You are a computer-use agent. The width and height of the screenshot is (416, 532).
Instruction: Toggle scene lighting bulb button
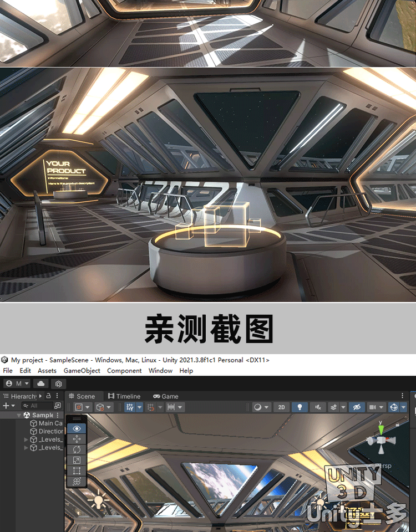pyautogui.click(x=300, y=407)
